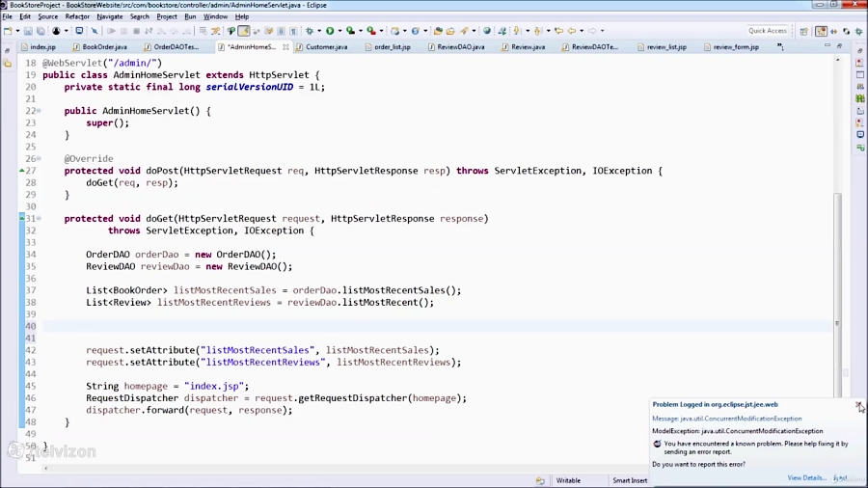Click the Save toolbar icon
The image size is (868, 488).
point(28,31)
